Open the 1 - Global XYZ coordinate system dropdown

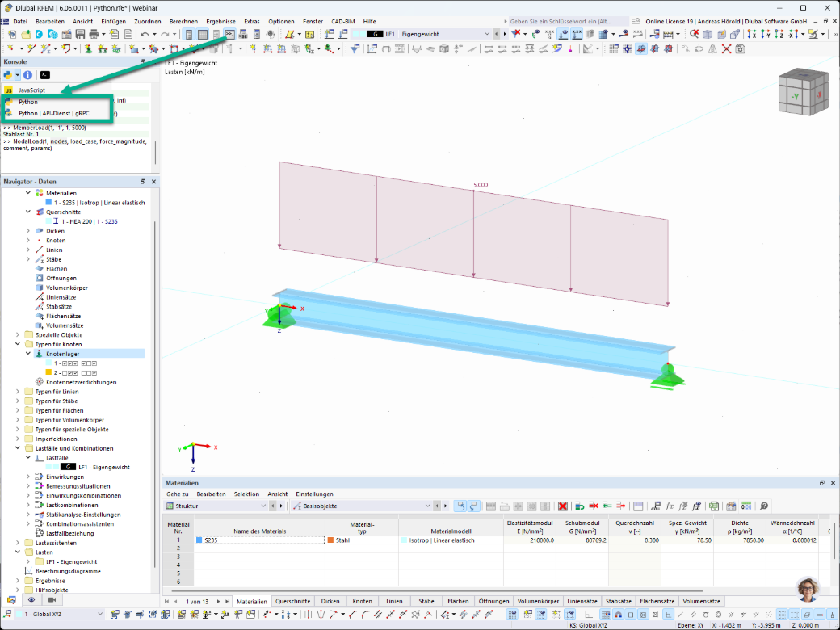pyautogui.click(x=99, y=614)
